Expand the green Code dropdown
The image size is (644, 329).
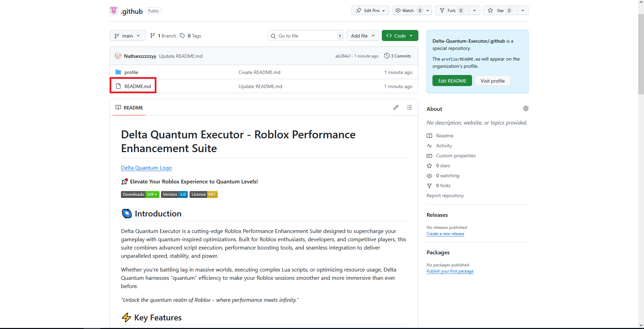(400, 36)
